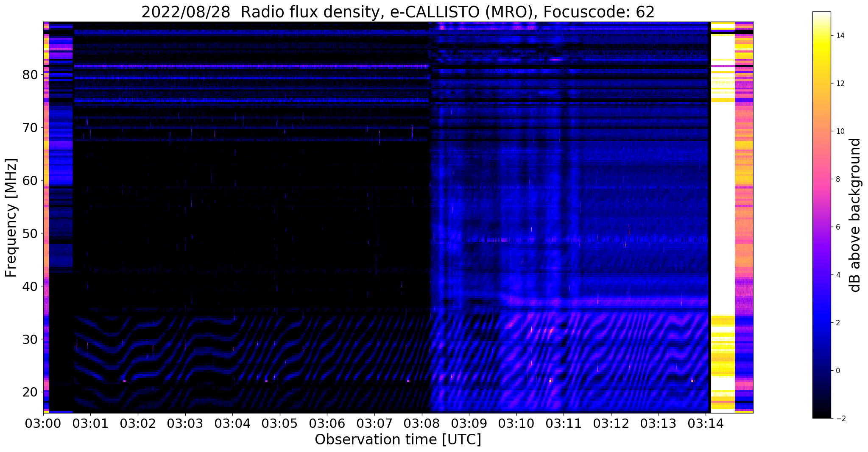Click the 03:14 time tick label
Screen dimensions: 868x452
[706, 423]
